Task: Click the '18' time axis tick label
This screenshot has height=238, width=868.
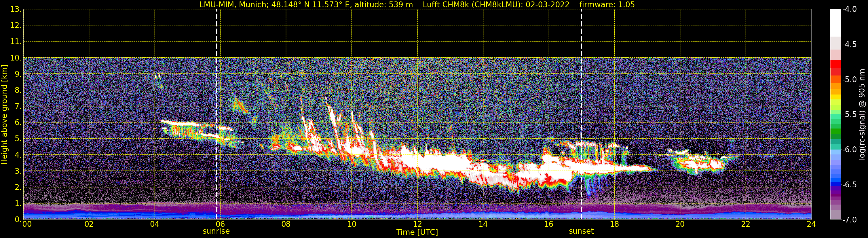Action: [x=615, y=224]
